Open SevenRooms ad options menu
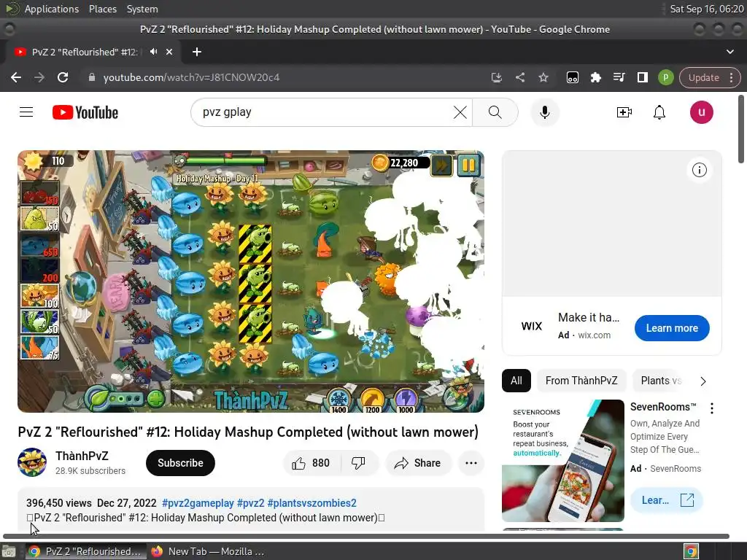Screen dimensions: 747x560 click(711, 408)
